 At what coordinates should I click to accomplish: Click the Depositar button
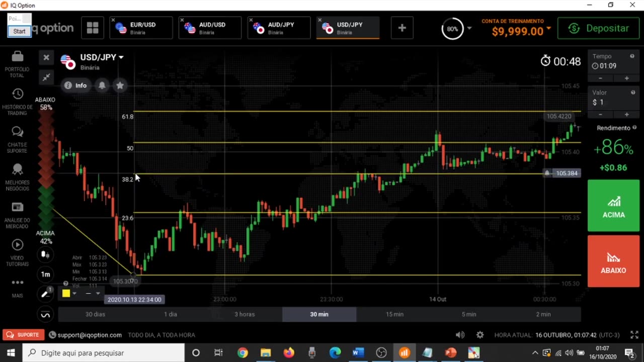598,29
